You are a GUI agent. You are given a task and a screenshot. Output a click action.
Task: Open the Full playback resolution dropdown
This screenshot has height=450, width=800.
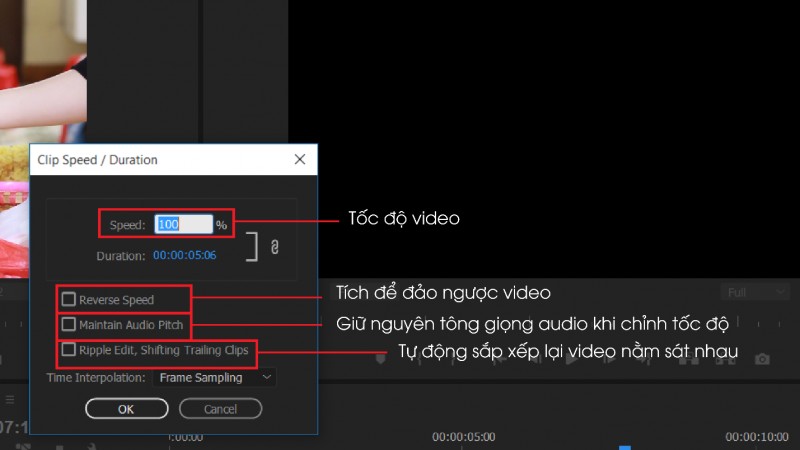[x=754, y=292]
